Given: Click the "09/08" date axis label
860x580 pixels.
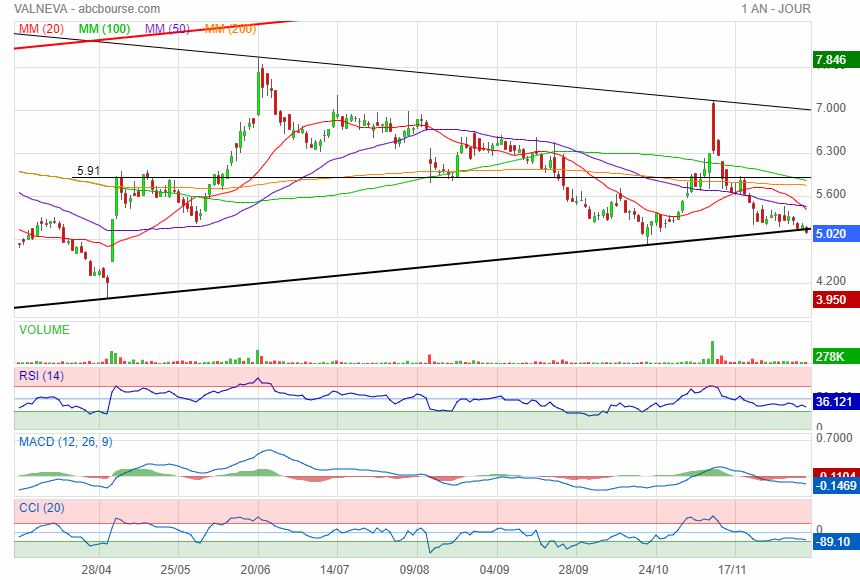Looking at the screenshot, I should [x=415, y=570].
